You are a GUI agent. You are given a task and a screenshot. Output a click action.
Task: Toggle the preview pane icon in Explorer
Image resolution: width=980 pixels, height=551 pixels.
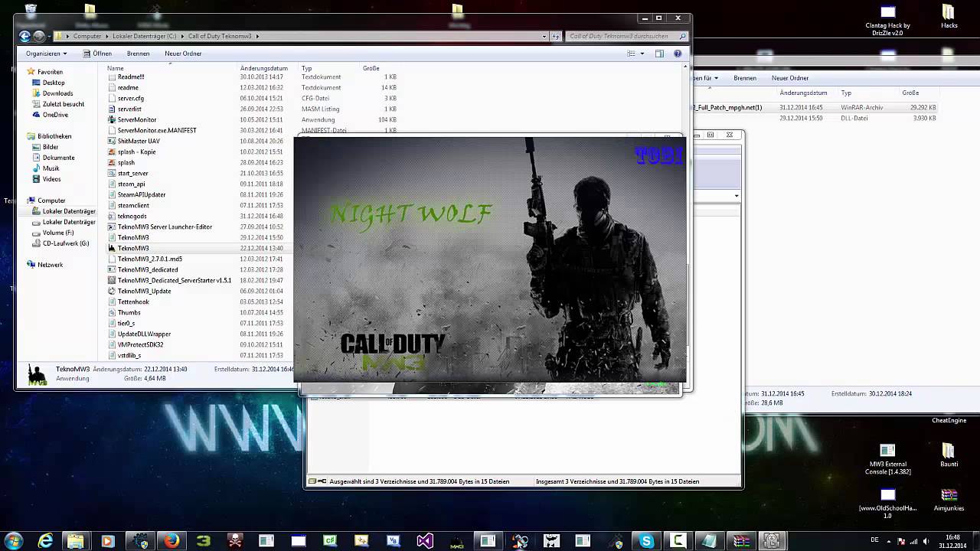click(659, 54)
